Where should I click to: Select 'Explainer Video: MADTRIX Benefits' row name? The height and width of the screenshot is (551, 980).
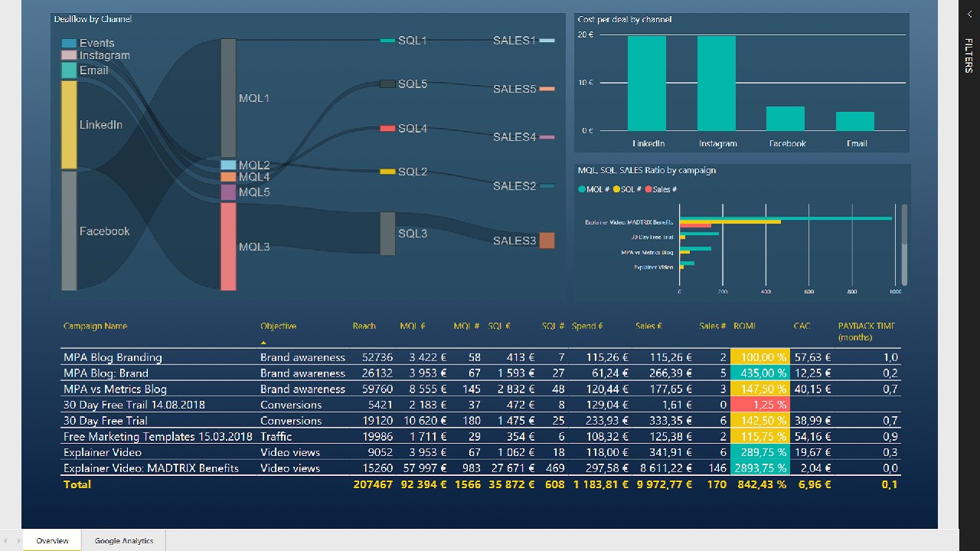[151, 468]
